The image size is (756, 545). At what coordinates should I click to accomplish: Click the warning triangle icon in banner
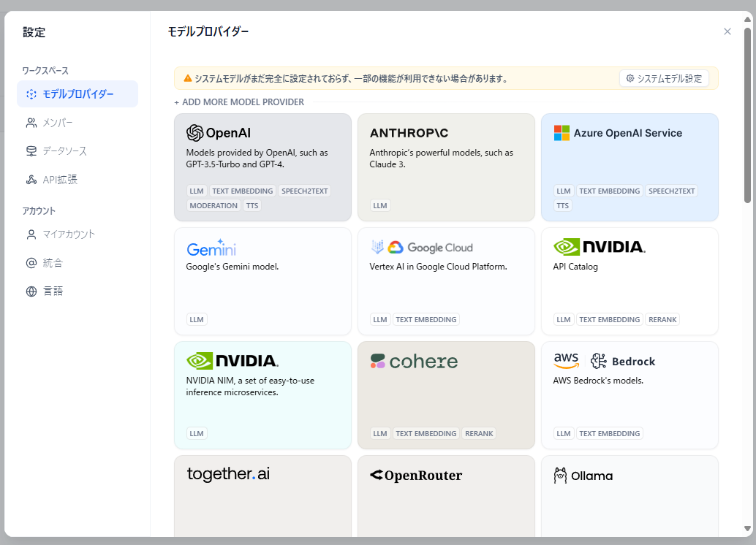point(188,78)
